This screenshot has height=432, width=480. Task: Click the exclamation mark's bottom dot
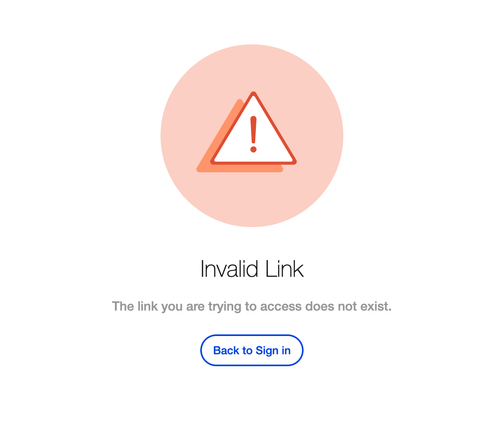click(253, 149)
